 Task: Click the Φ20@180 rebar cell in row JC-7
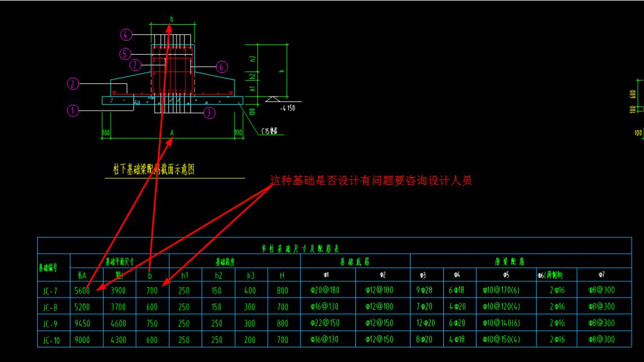[325, 290]
